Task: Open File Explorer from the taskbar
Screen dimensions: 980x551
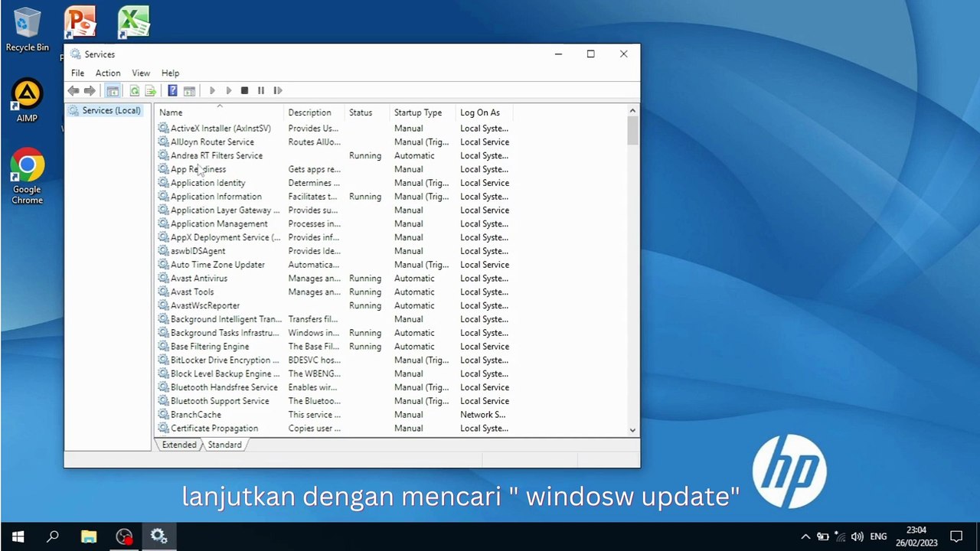Action: click(89, 536)
